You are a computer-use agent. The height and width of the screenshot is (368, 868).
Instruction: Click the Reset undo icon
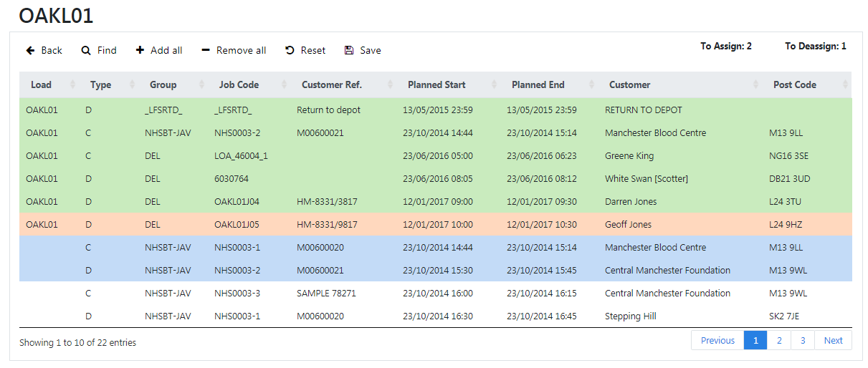coord(290,50)
